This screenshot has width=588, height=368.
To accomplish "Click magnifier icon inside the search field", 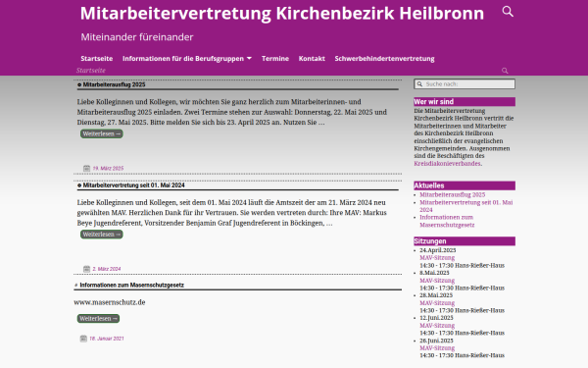I will 419,84.
